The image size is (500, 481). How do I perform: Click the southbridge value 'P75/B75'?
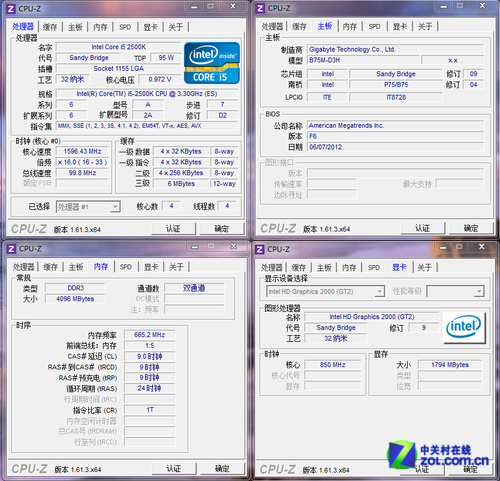point(396,85)
